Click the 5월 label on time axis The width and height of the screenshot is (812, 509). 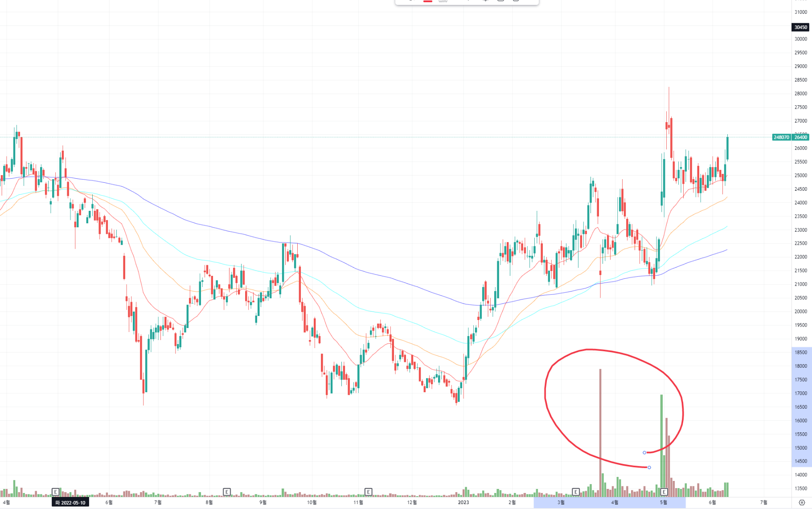tap(664, 502)
